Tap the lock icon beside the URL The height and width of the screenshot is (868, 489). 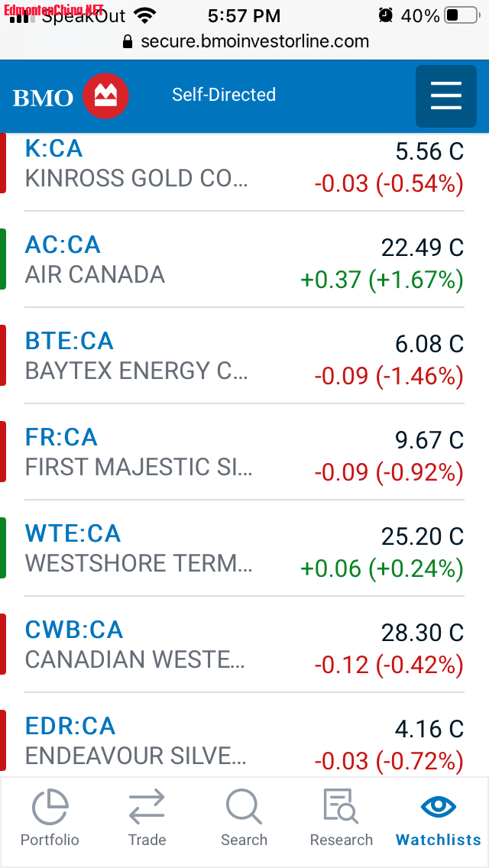coord(128,41)
